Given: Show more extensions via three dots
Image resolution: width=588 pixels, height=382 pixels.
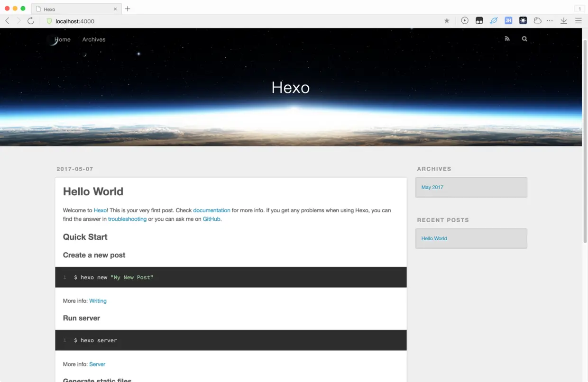Looking at the screenshot, I should point(550,21).
